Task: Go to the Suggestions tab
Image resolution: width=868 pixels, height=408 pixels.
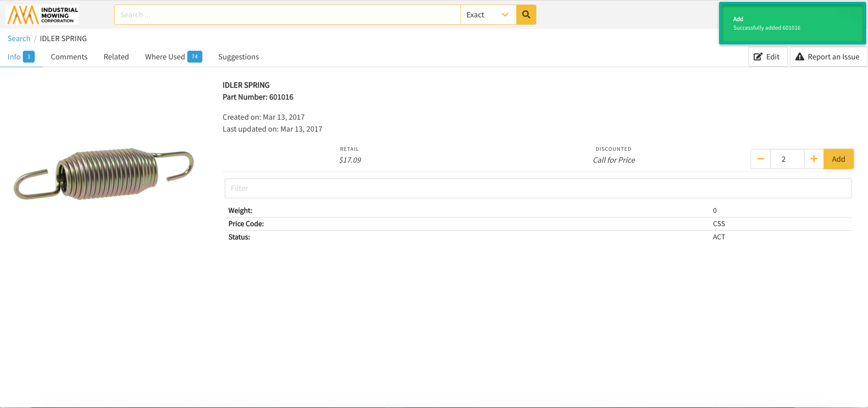Action: (238, 57)
